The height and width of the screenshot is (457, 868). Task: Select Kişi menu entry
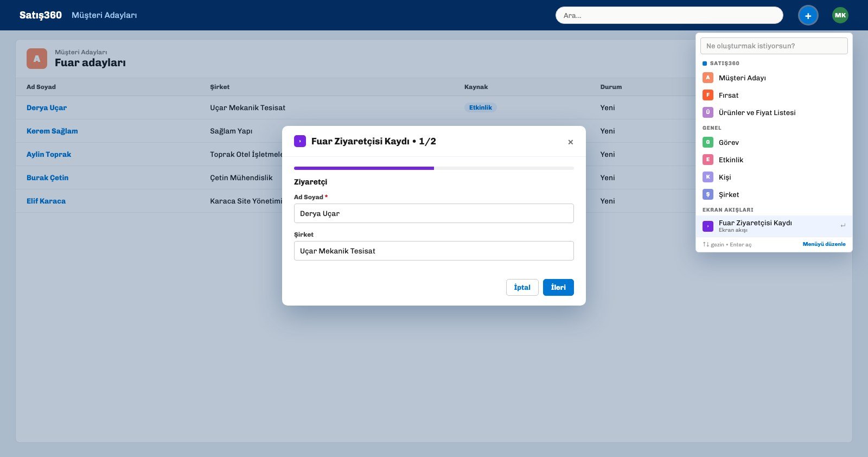coord(774,177)
